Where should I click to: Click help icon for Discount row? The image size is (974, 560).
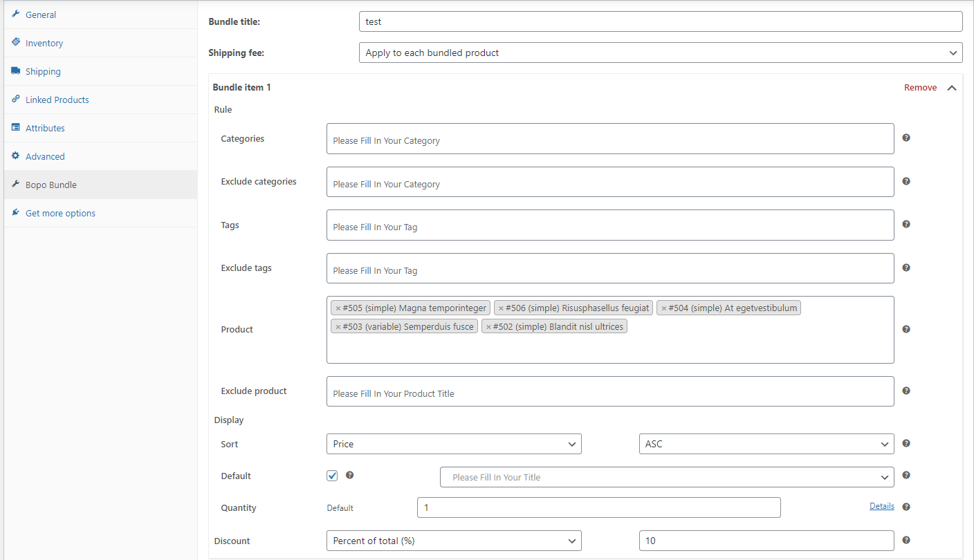tap(906, 540)
